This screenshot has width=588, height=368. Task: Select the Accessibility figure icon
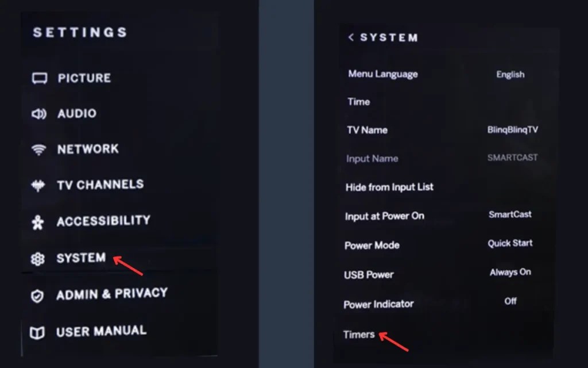pyautogui.click(x=38, y=220)
